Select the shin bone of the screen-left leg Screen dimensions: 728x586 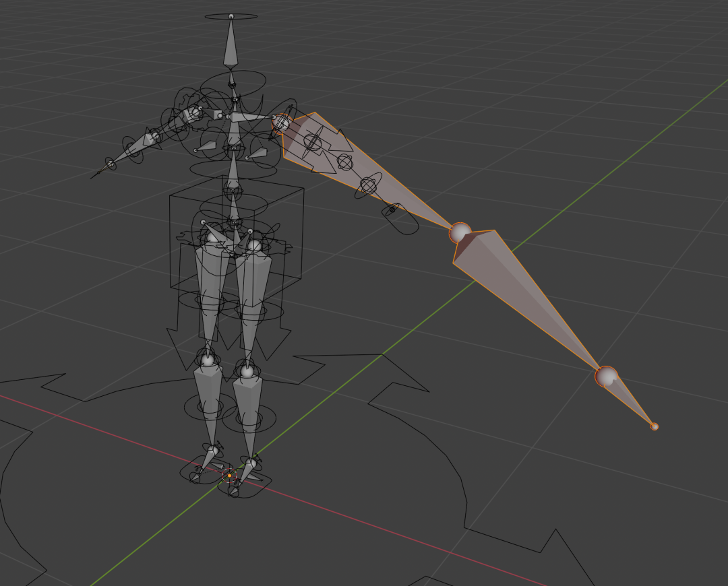click(x=210, y=405)
